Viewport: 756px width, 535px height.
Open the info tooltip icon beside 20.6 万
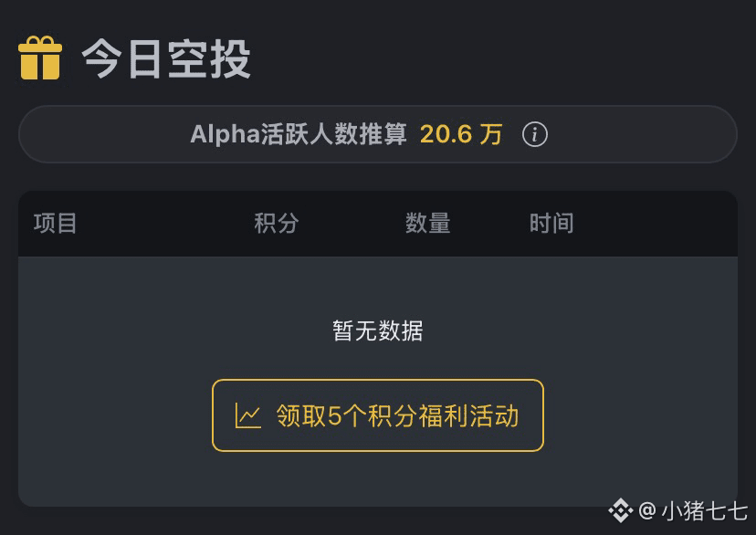coord(534,135)
